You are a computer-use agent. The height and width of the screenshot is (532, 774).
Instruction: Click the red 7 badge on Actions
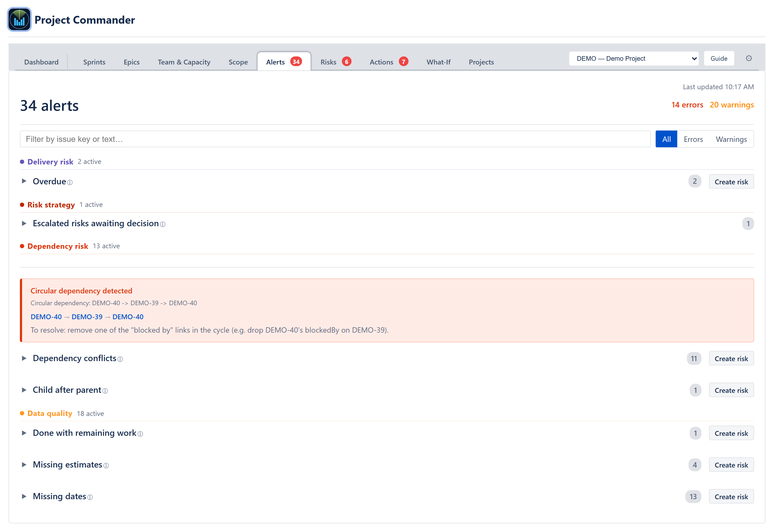tap(403, 62)
